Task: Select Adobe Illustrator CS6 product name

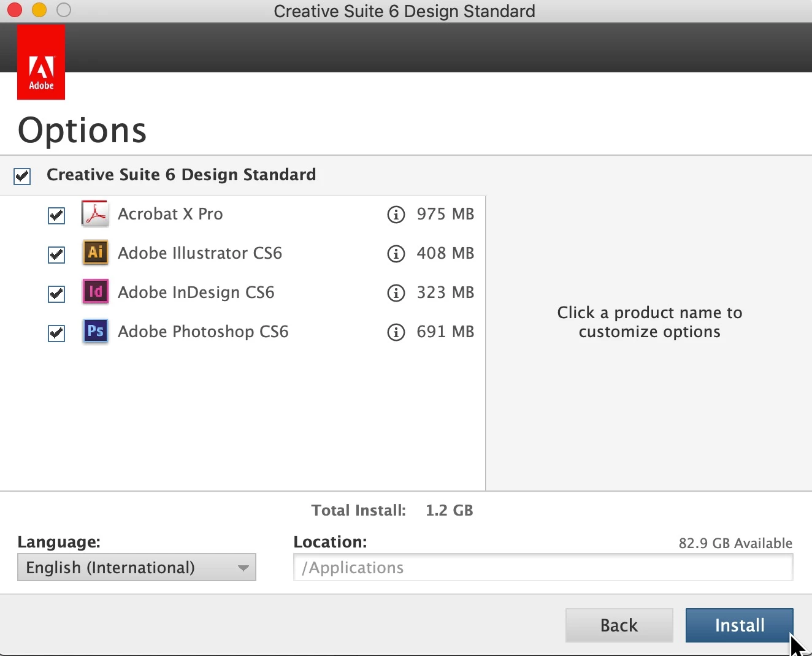Action: 200,253
